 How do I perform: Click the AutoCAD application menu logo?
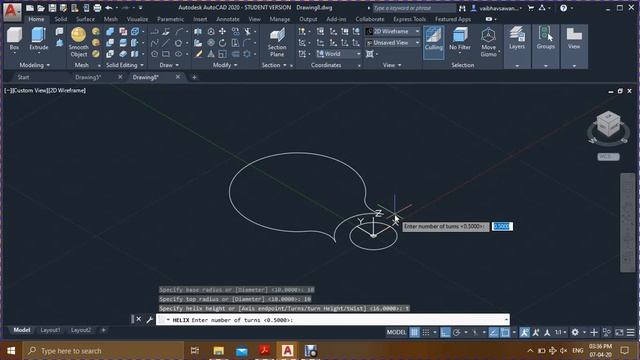point(11,11)
